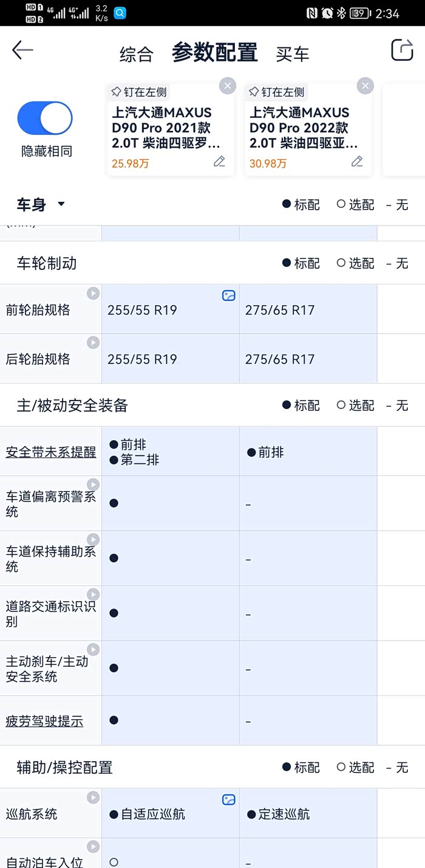The width and height of the screenshot is (425, 868).
Task: Toggle the 隐藏相同 switch off
Action: tap(45, 118)
